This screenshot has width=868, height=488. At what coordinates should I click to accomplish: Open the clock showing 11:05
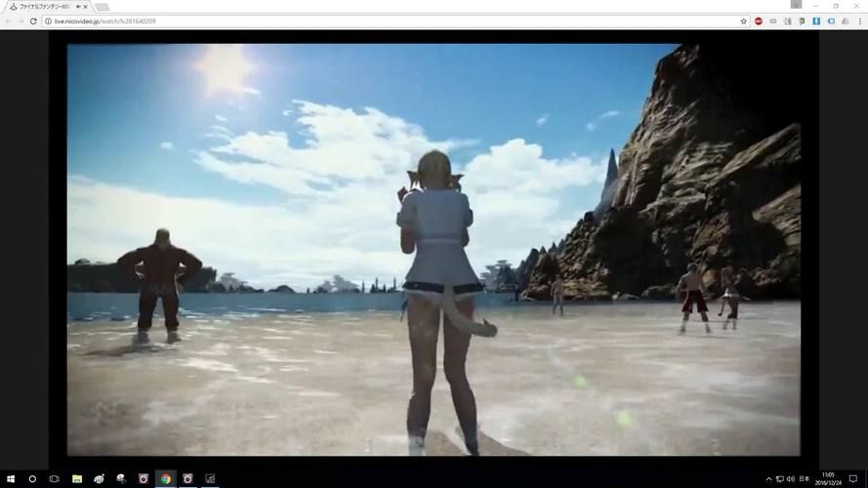point(828,478)
